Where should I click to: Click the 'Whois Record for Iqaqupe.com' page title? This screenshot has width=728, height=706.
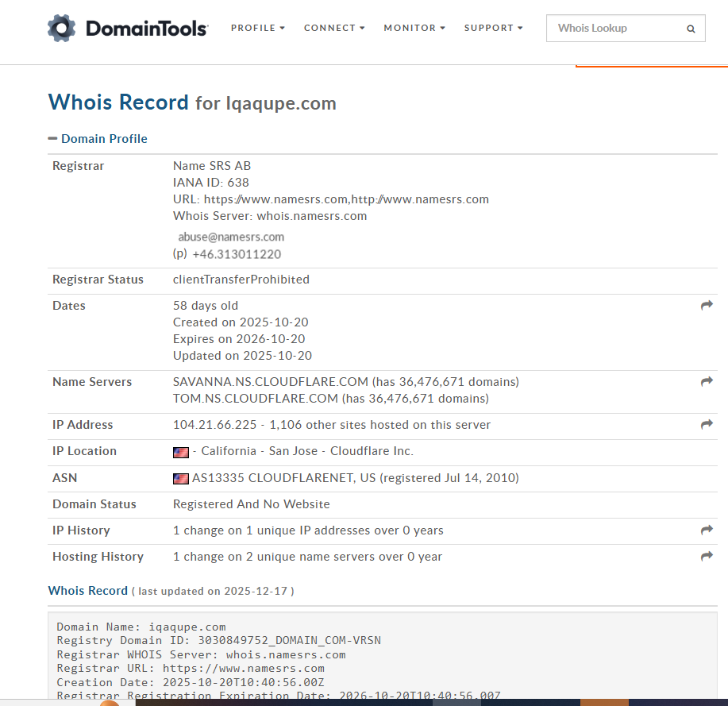click(x=192, y=102)
